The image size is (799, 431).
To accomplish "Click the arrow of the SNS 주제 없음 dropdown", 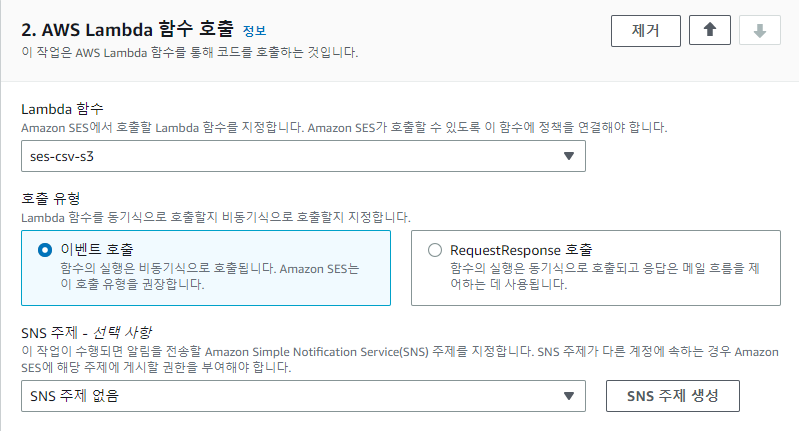I will pos(568,396).
